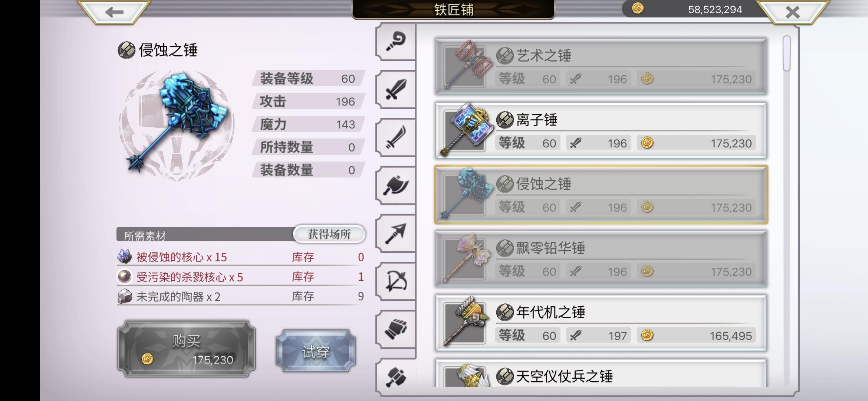Pick 年代机之锤 from the weapon list
This screenshot has height=401, width=868.
tap(601, 323)
